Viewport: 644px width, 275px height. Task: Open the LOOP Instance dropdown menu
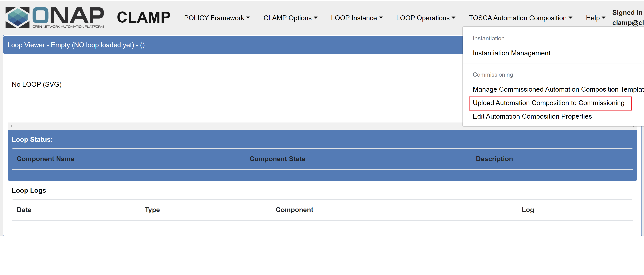357,18
